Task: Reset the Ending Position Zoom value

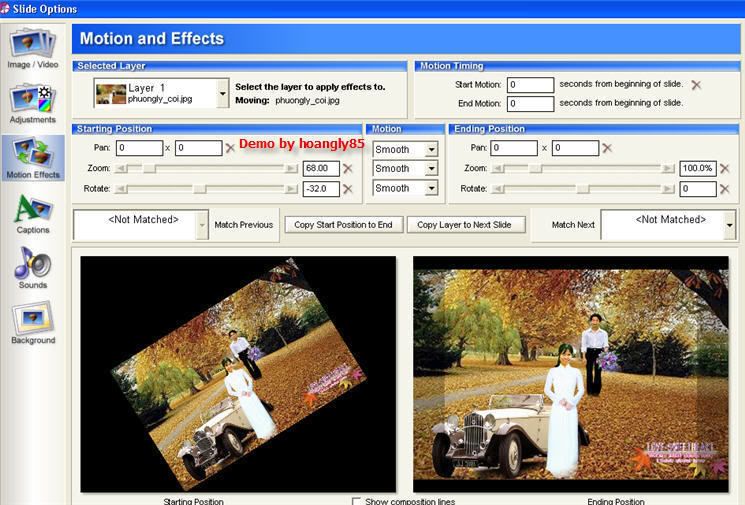Action: point(725,168)
